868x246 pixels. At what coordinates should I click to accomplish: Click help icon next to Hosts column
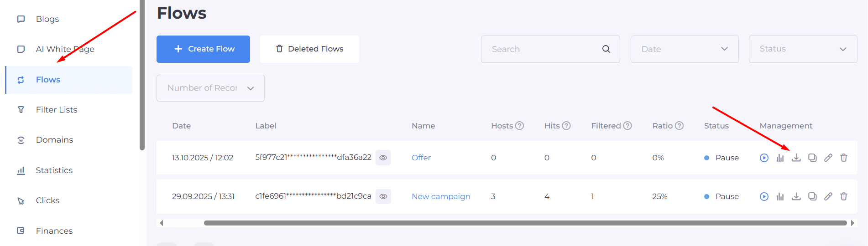tap(519, 126)
